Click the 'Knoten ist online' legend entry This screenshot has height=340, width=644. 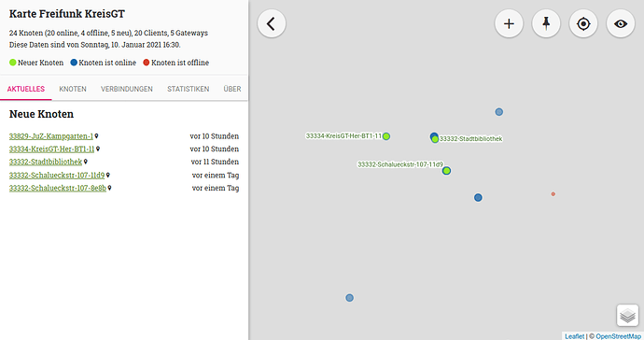click(103, 63)
